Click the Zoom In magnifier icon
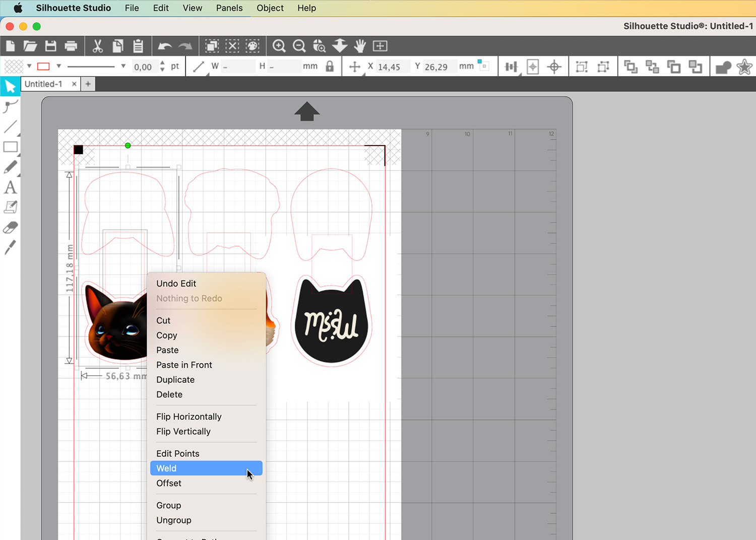This screenshot has width=756, height=540. (x=279, y=46)
